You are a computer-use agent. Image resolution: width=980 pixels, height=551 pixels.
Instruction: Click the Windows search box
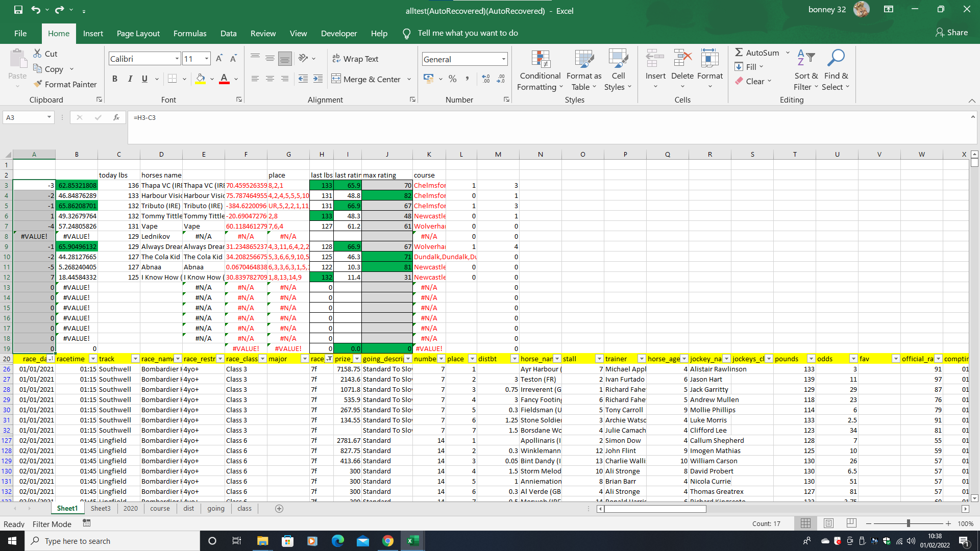pyautogui.click(x=112, y=541)
